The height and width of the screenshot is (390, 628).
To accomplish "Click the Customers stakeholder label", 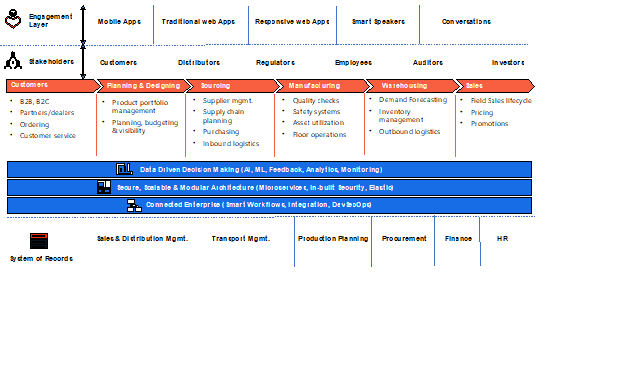I will click(x=118, y=62).
